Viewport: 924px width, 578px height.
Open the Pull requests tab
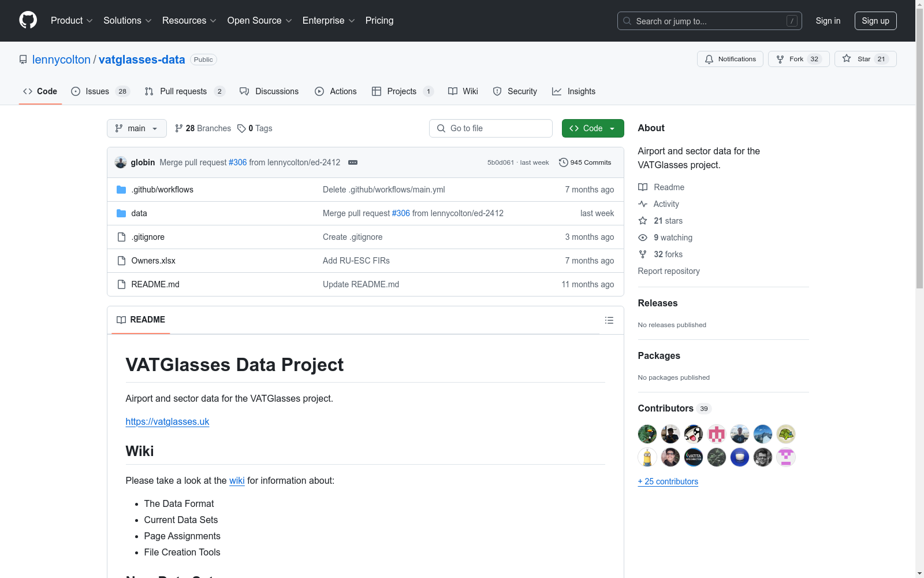(x=184, y=91)
